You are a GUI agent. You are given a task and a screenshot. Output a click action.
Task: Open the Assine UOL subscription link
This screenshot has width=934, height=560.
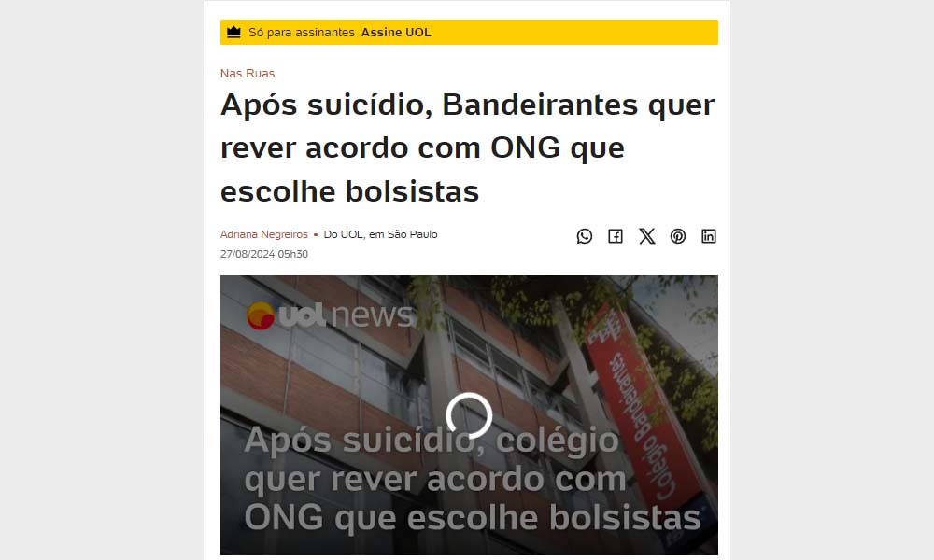pos(396,32)
